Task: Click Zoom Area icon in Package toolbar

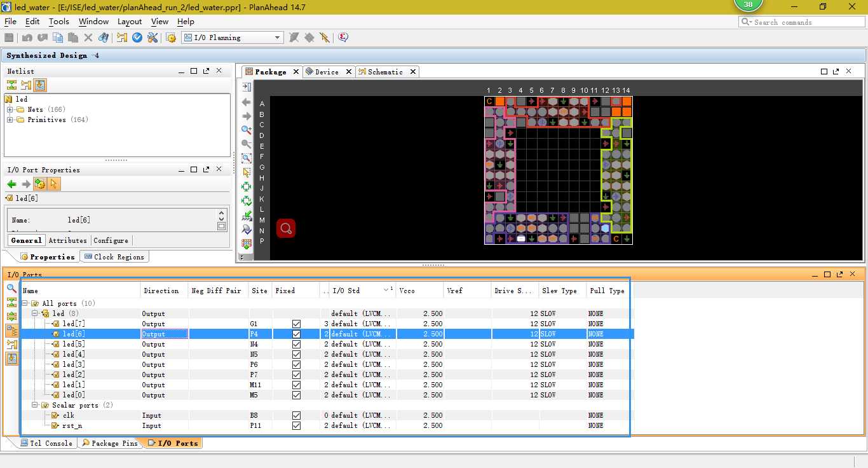Action: point(247,158)
